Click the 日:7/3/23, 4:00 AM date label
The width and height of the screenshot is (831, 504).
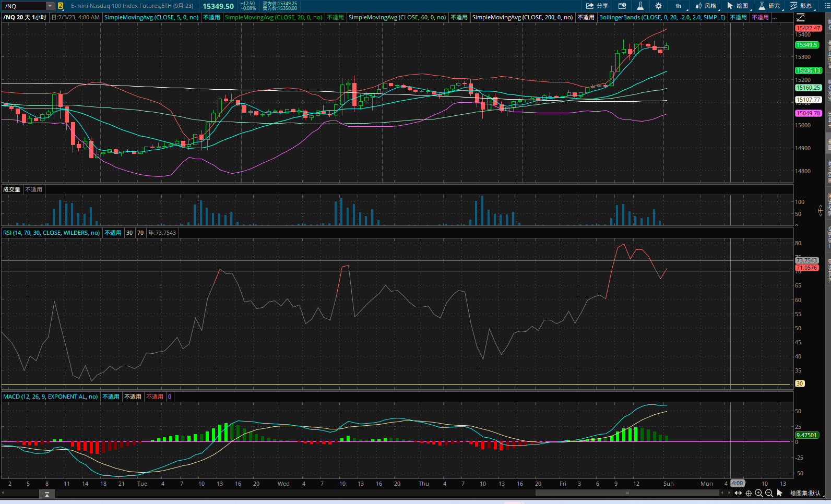click(x=76, y=17)
